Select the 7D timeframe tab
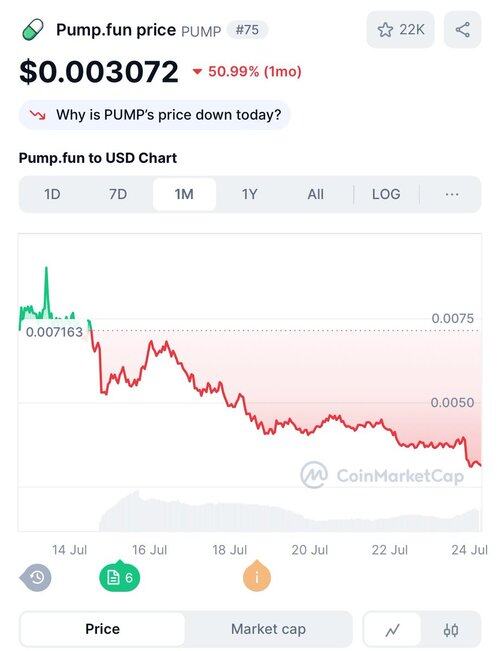Viewport: 500px width, 651px height. pos(118,194)
